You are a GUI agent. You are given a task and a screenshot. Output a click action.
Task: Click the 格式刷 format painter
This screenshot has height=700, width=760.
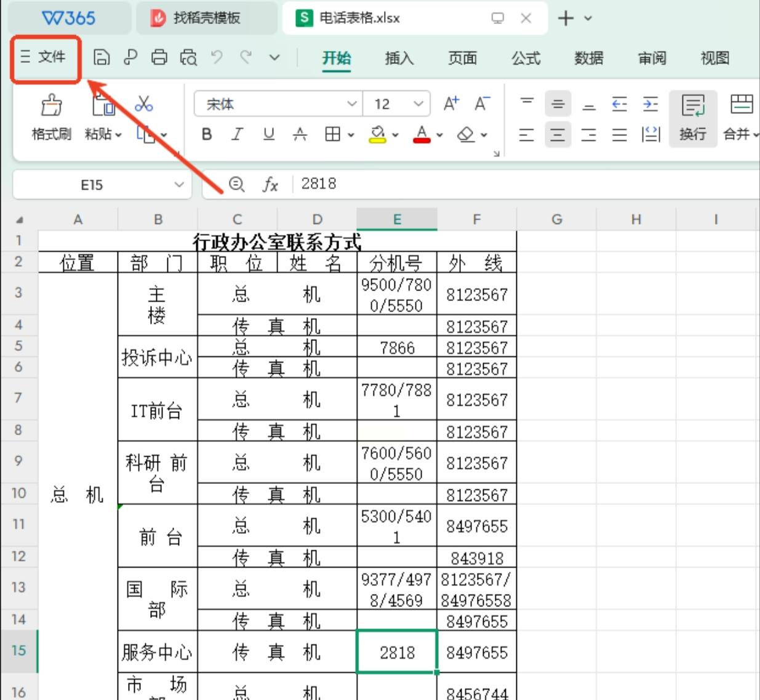pyautogui.click(x=52, y=118)
